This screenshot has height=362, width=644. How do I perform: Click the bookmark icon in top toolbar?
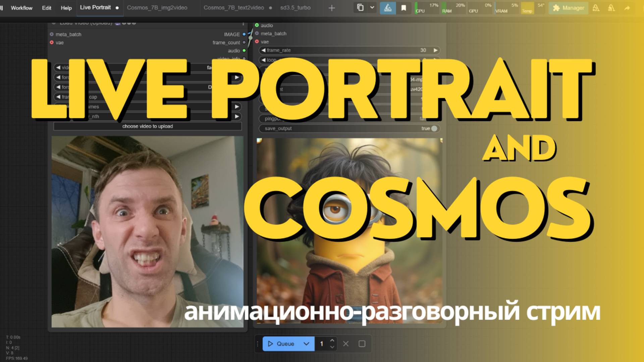[x=404, y=8]
